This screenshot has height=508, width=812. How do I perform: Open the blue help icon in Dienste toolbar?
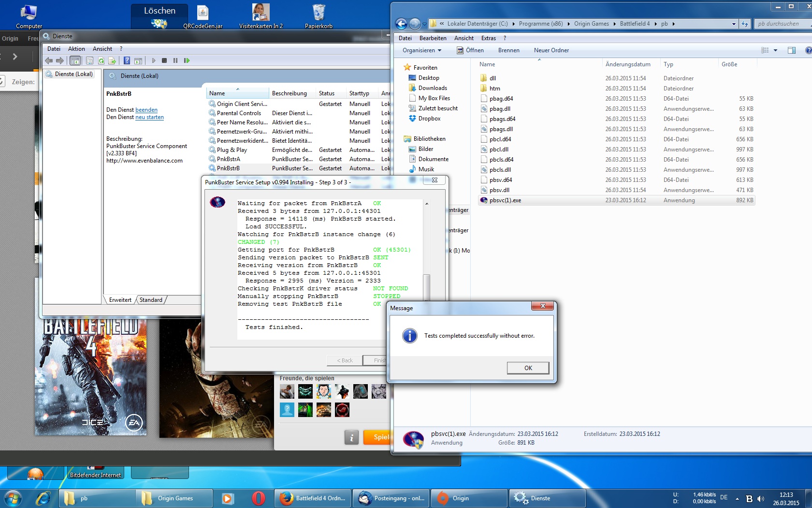point(127,60)
